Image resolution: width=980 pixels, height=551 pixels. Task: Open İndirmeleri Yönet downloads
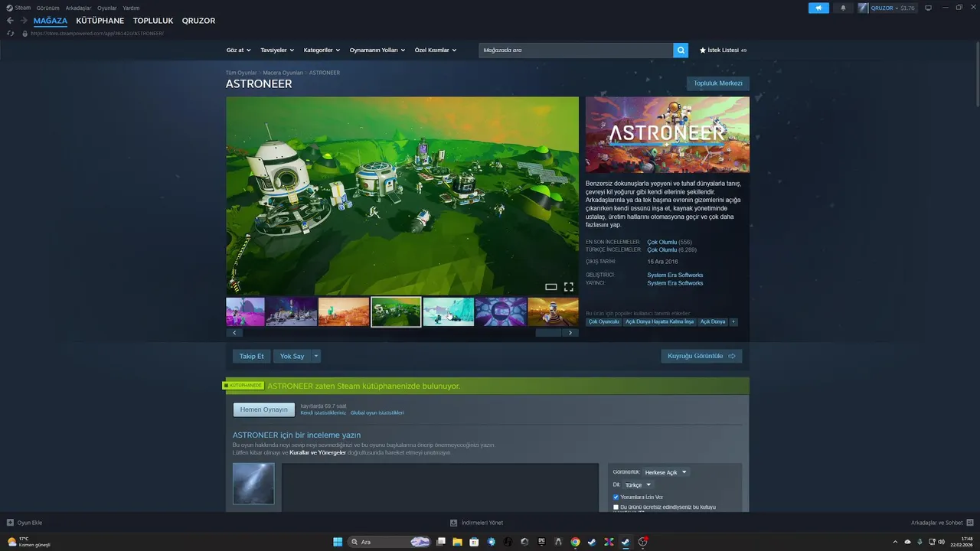pyautogui.click(x=476, y=523)
